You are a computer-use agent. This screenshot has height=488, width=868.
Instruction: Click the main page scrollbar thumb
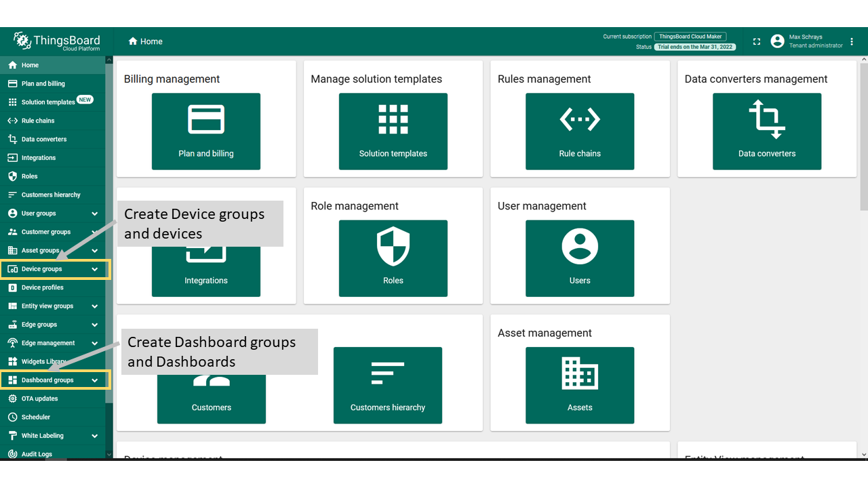(863, 137)
